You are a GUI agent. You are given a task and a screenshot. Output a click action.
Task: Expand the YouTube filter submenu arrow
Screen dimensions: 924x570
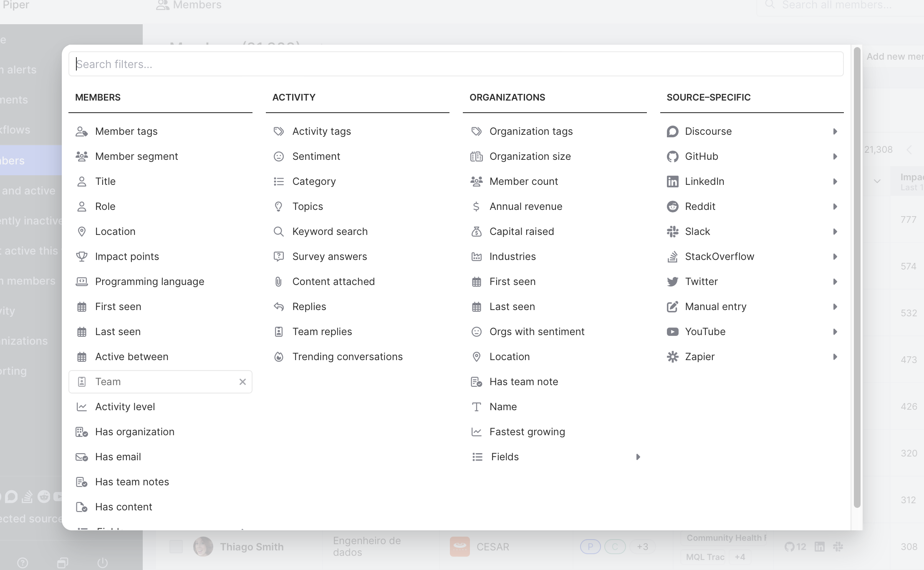coord(835,332)
